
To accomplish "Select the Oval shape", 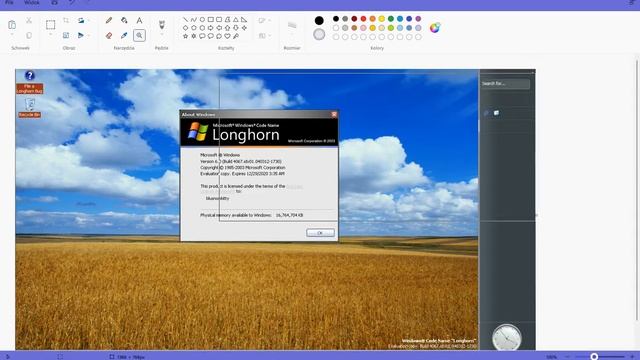I will 202,19.
